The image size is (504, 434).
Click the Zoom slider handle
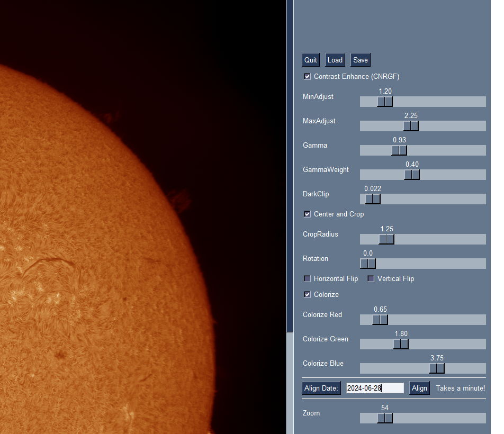point(385,418)
